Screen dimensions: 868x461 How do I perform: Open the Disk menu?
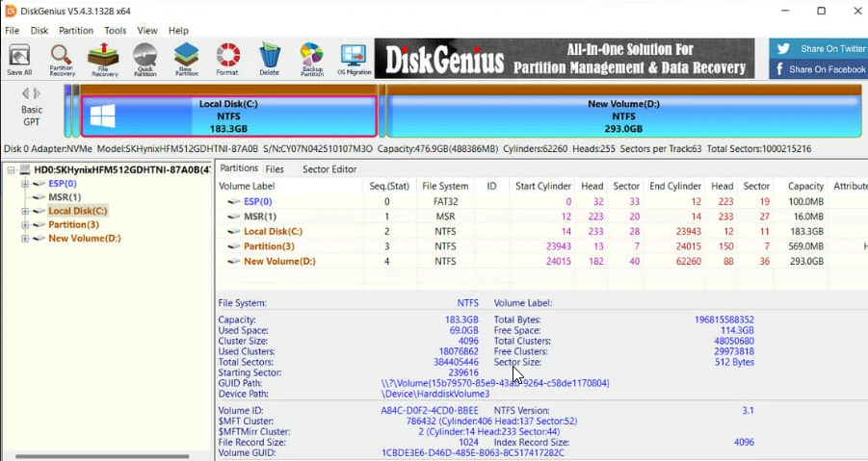[39, 31]
